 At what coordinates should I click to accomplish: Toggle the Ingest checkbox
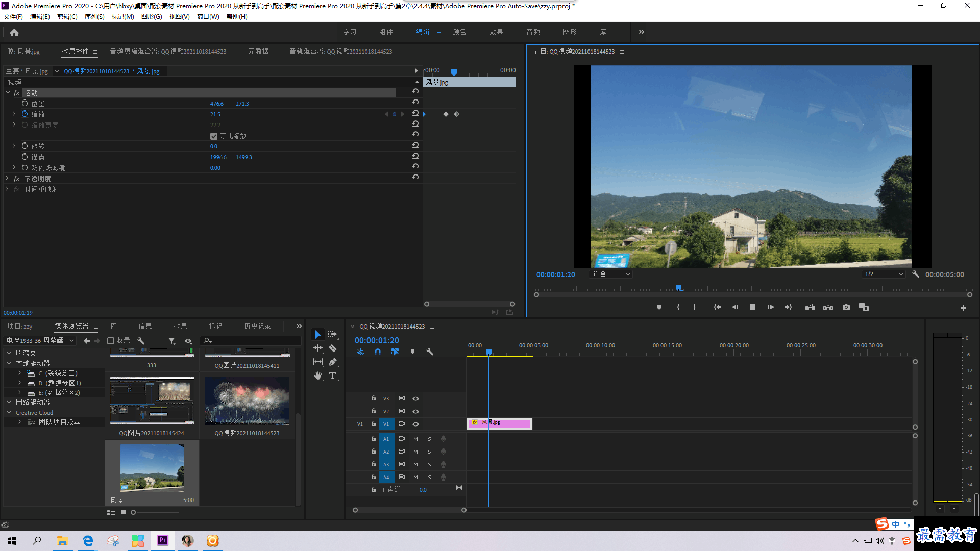[x=111, y=341]
